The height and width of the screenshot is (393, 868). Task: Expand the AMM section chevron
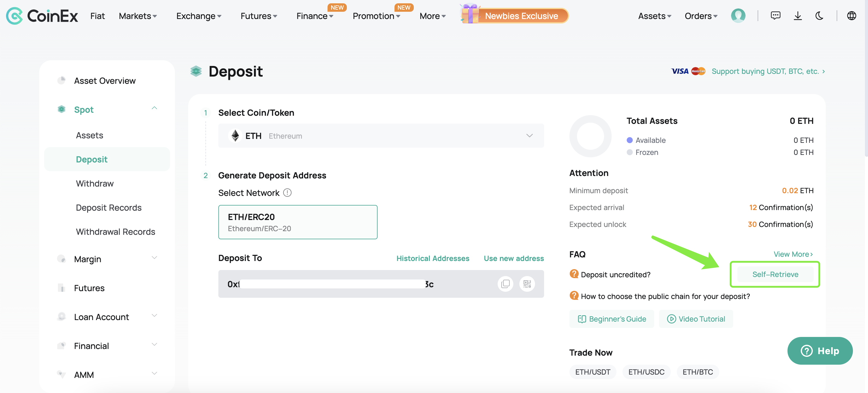click(x=154, y=373)
